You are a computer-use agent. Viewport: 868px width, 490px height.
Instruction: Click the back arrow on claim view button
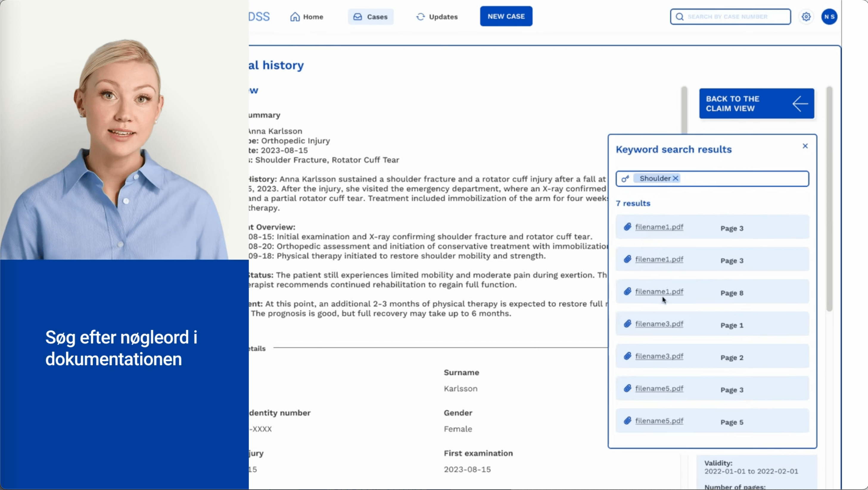pos(800,104)
